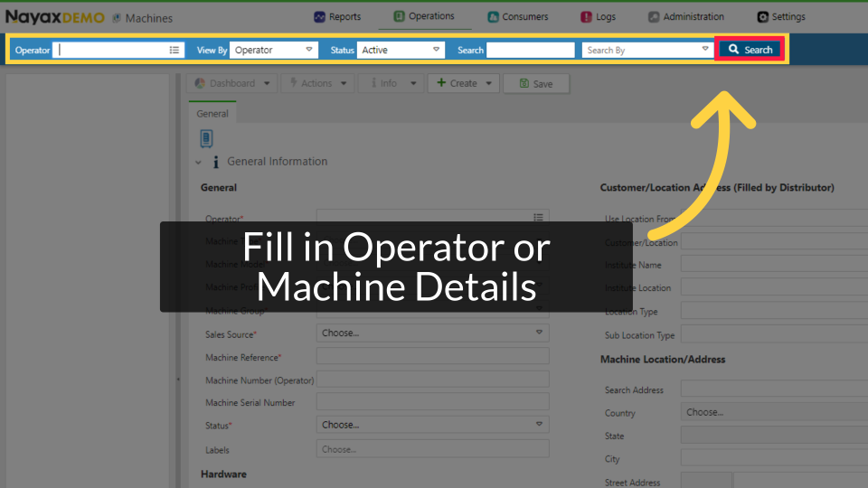Click the machine icon below General tab
868x488 pixels.
coord(207,138)
